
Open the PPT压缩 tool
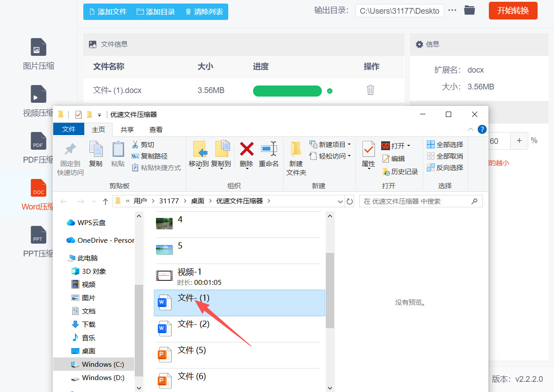click(x=38, y=241)
